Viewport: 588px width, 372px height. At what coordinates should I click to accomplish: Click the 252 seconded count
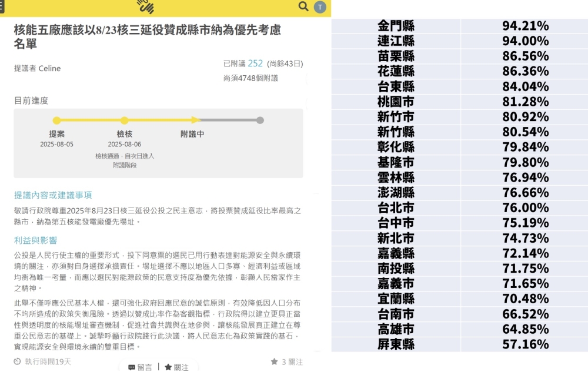point(255,63)
